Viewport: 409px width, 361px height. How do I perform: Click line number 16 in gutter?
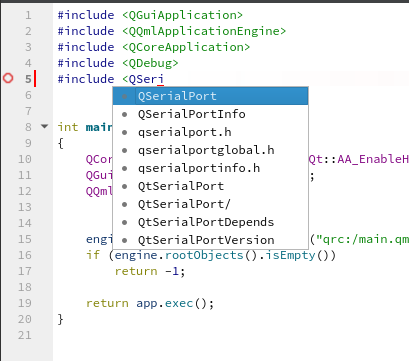(25, 255)
